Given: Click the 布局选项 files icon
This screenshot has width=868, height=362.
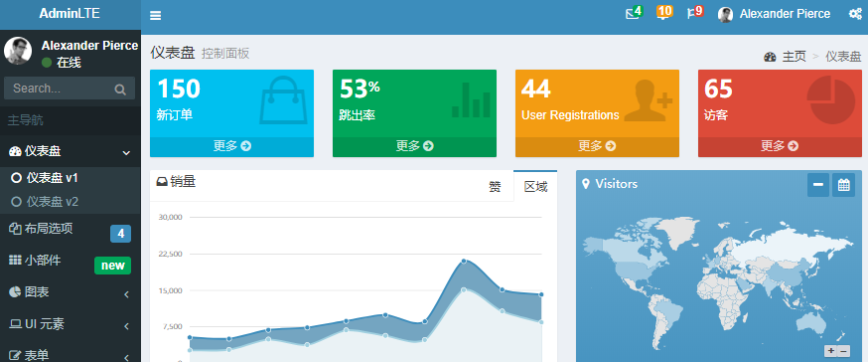Looking at the screenshot, I should tap(15, 229).
